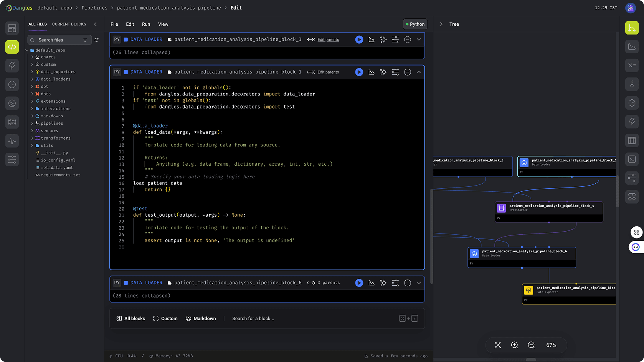Open the code editor sidebar icon
Viewport: 644px width, 362px height.
(x=12, y=47)
